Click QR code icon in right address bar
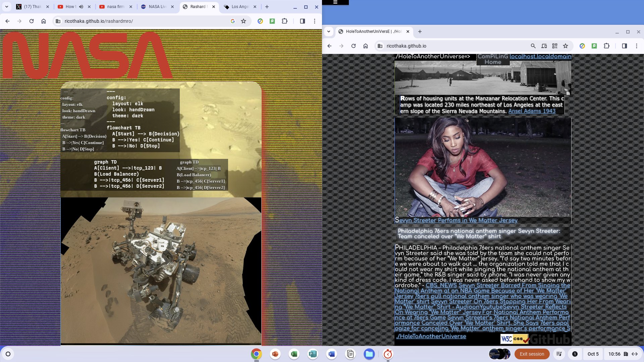Viewport: 644px width, 362px height. [x=555, y=46]
